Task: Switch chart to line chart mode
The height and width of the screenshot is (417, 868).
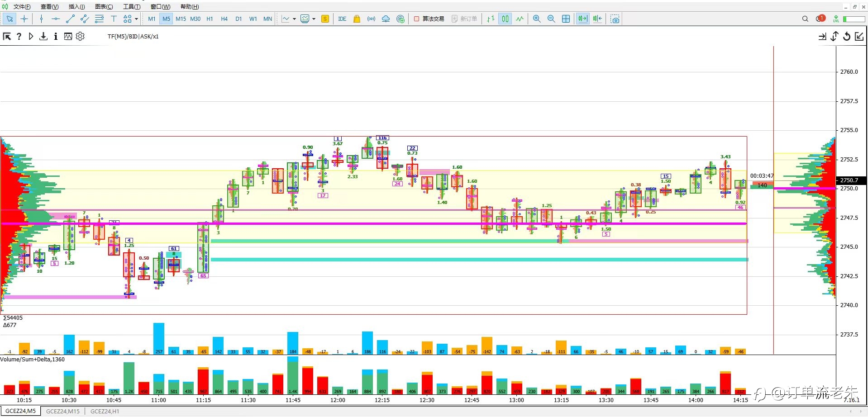Action: tap(520, 19)
